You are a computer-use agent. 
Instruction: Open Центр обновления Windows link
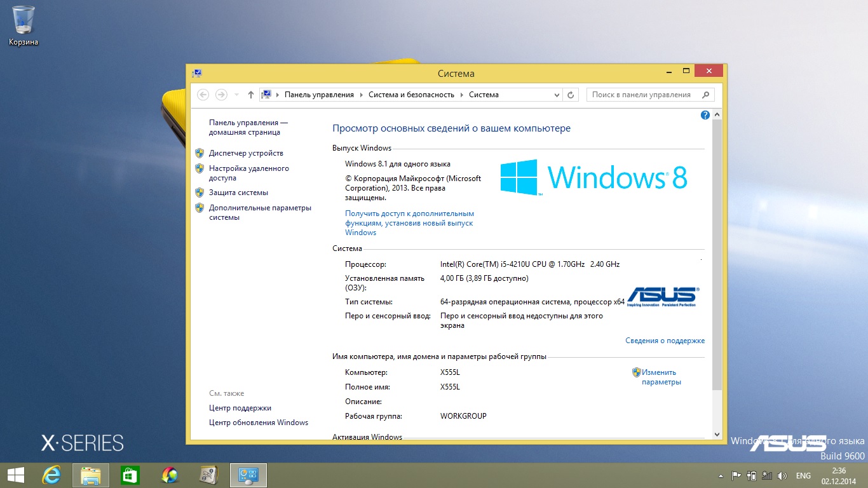tap(259, 423)
